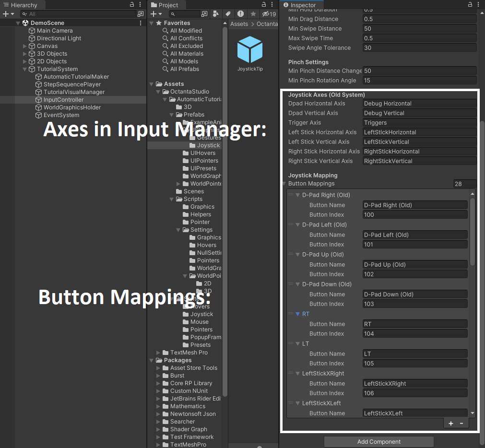The image size is (485, 448).
Task: Click the Search by Label tag icon
Action: [228, 14]
